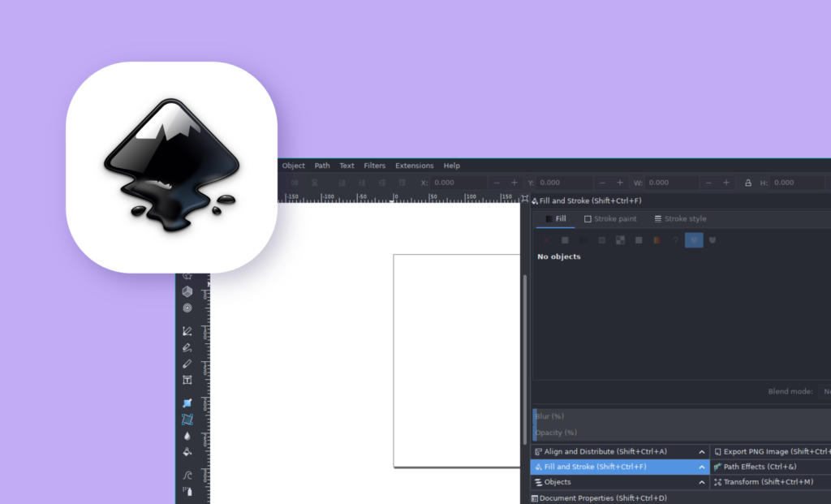Open the Help menu

coord(451,166)
